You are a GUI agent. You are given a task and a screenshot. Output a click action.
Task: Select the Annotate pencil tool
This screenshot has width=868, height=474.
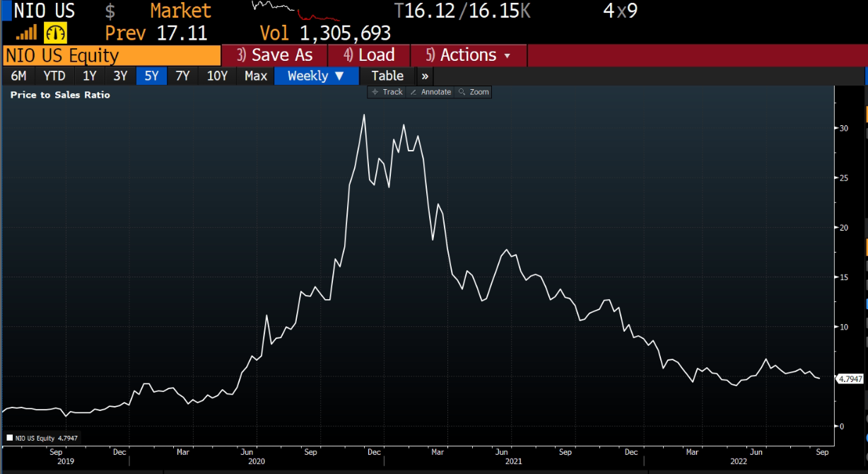tap(430, 92)
